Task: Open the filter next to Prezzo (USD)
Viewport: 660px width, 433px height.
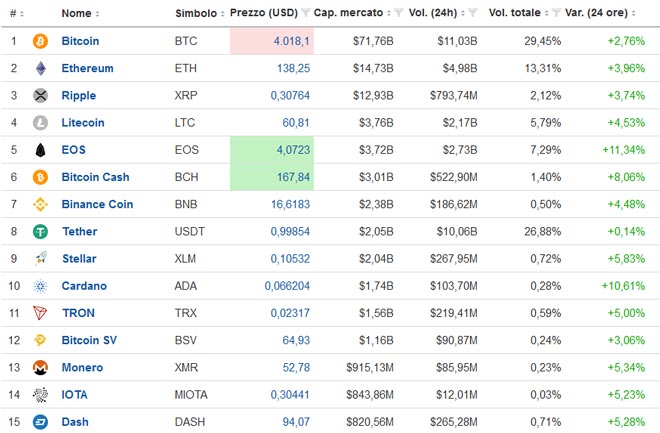Action: pos(303,13)
